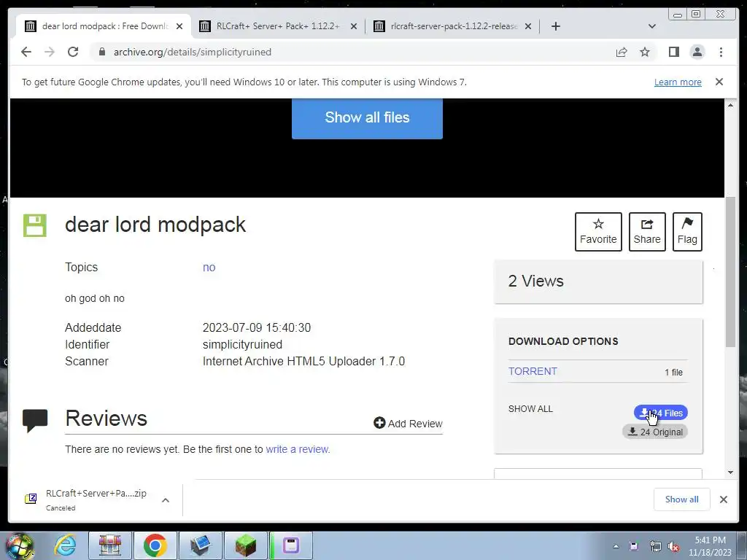Image resolution: width=747 pixels, height=560 pixels.
Task: Click the green floppy disk software icon
Action: point(35,225)
